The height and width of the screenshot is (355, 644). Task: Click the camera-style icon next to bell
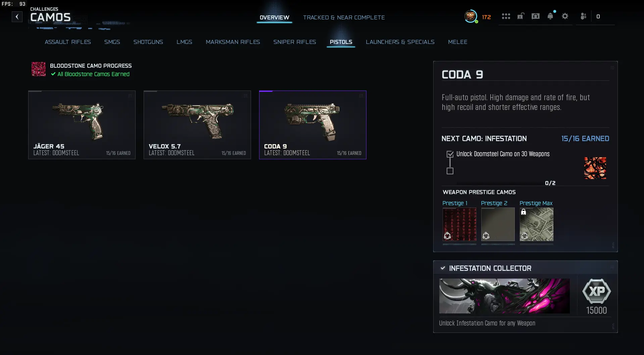tap(535, 16)
